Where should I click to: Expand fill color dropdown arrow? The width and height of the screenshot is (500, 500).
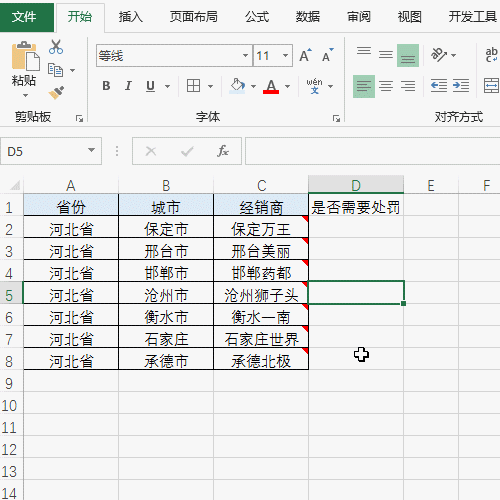(253, 86)
